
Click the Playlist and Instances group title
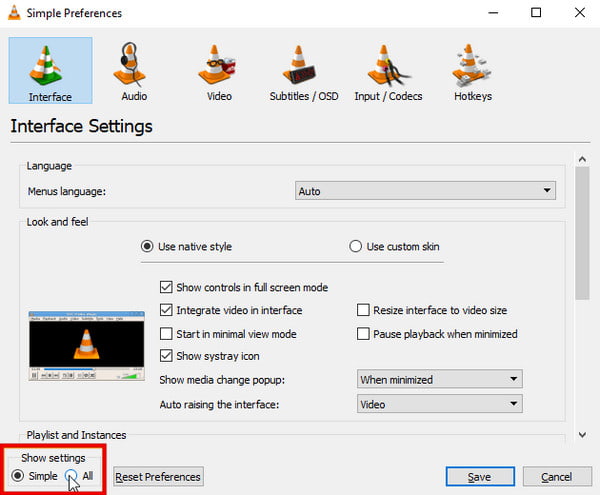76,435
